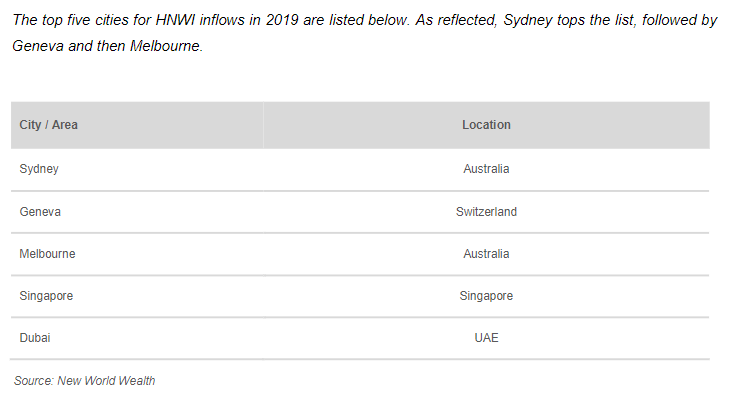Viewport: 754px width, 405px height.
Task: Click the UAE location cell
Action: click(486, 338)
